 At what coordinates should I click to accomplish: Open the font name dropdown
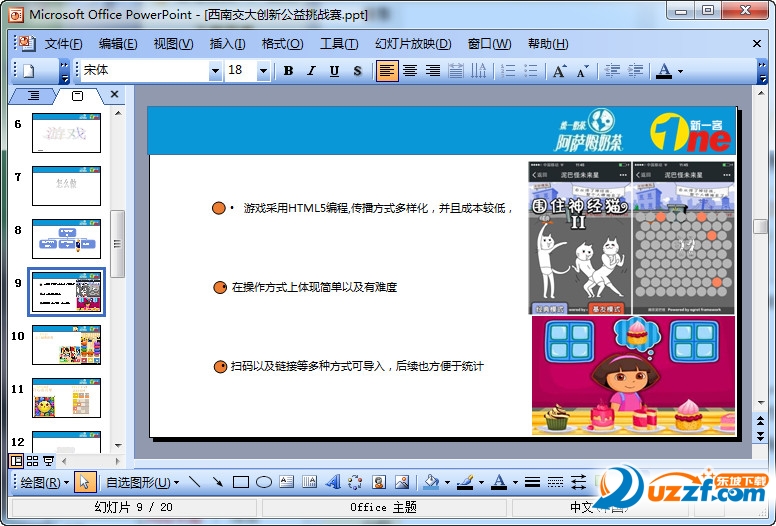coord(215,71)
